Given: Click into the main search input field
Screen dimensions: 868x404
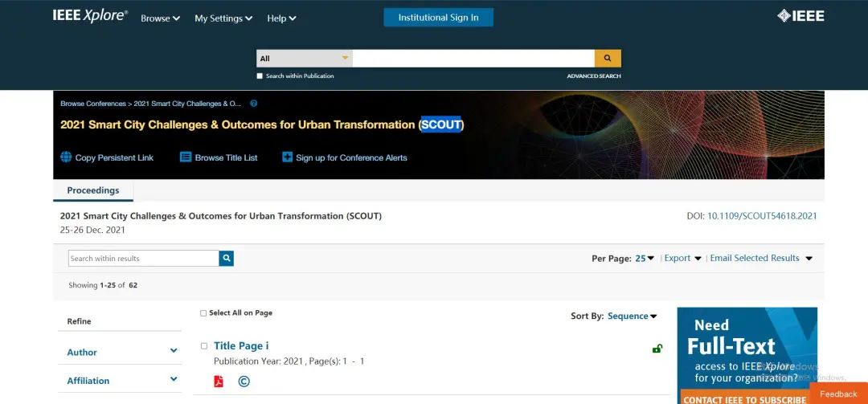Looking at the screenshot, I should pyautogui.click(x=473, y=58).
